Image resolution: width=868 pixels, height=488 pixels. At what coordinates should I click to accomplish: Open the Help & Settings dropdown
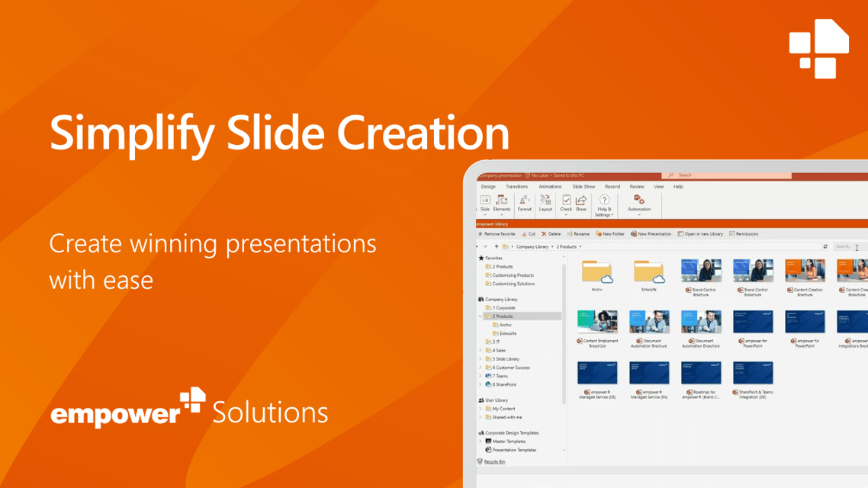coord(604,206)
